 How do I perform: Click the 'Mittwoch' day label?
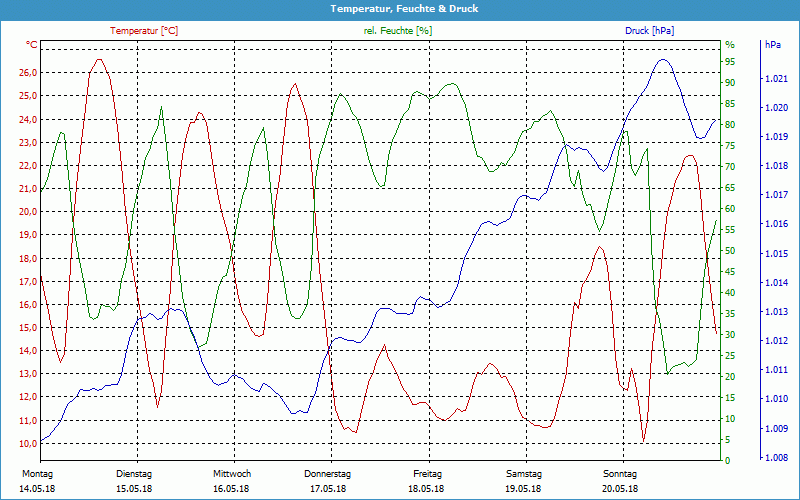pyautogui.click(x=232, y=474)
